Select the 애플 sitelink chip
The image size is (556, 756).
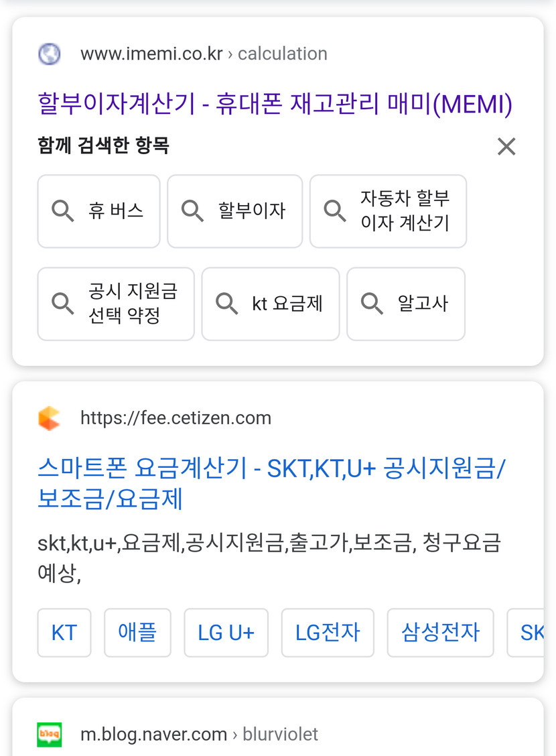137,632
